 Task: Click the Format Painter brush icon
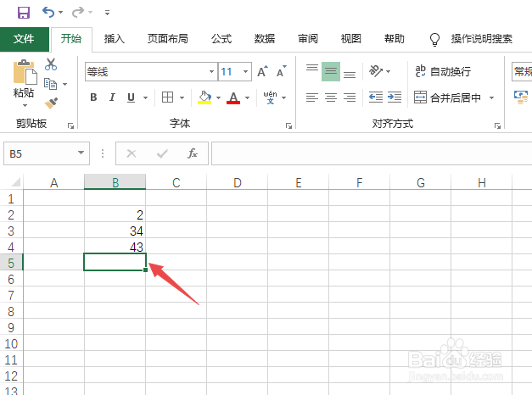[51, 103]
